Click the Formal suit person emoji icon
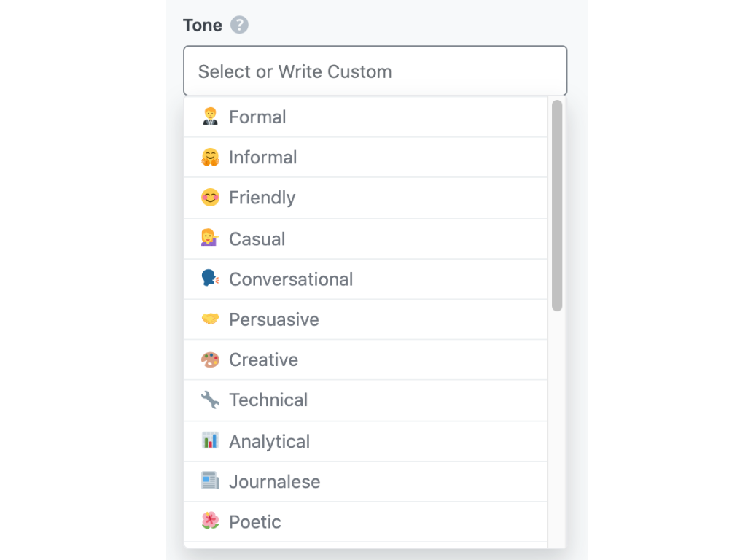 click(210, 117)
